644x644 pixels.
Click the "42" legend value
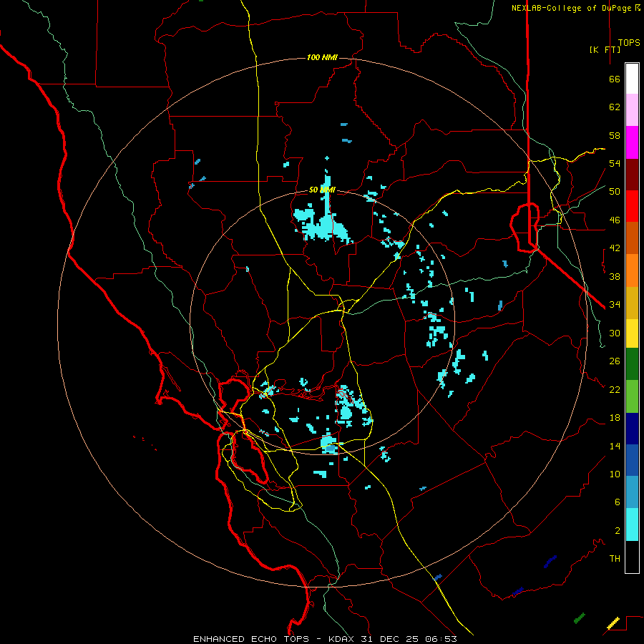pyautogui.click(x=615, y=248)
